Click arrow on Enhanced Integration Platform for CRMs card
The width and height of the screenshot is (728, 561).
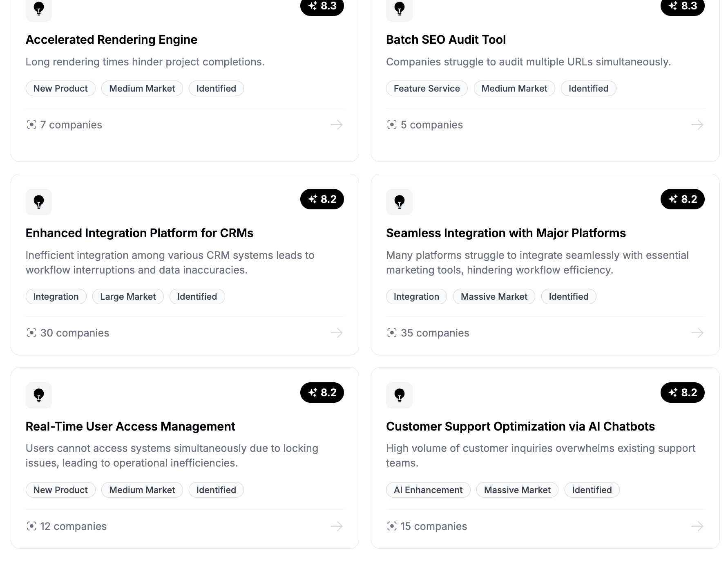pos(337,333)
